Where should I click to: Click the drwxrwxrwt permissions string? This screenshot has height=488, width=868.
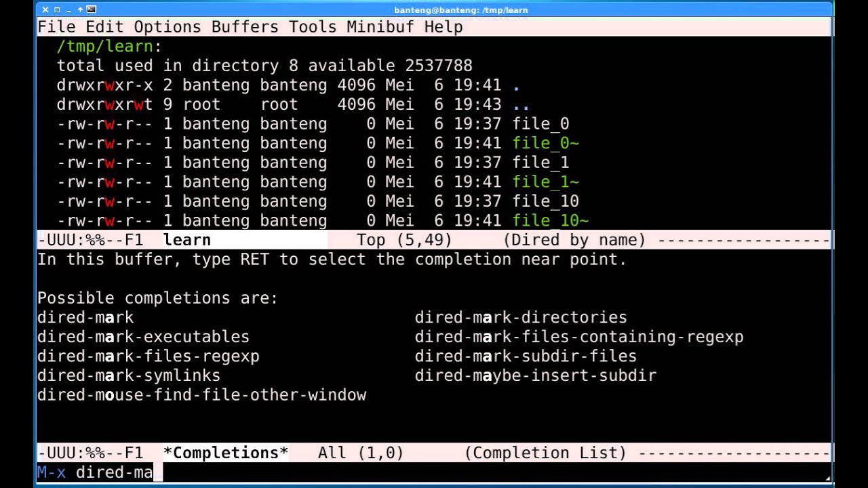point(104,104)
